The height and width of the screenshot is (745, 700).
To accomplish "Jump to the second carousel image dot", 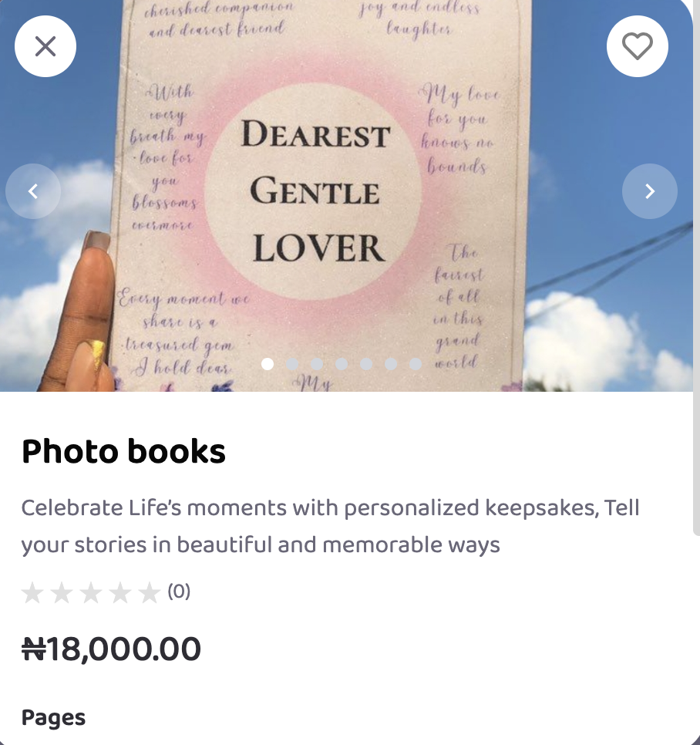I will [292, 364].
